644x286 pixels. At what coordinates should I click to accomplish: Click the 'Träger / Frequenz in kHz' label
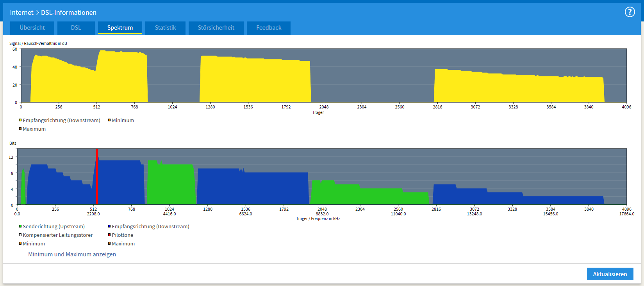click(318, 218)
